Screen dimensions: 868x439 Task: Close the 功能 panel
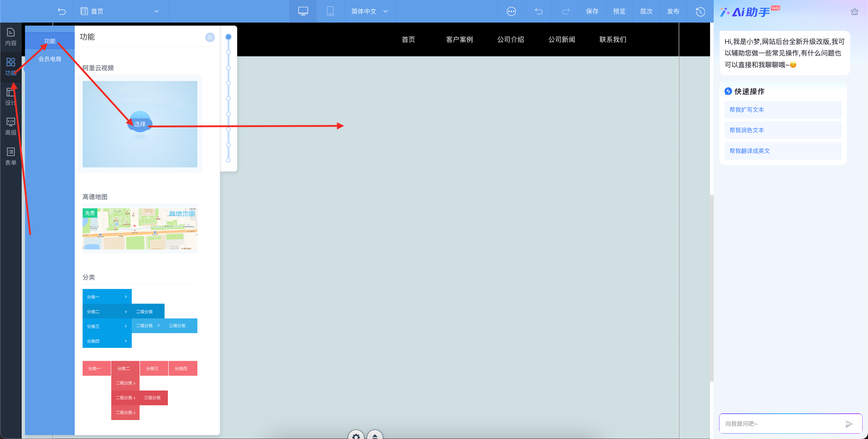209,37
